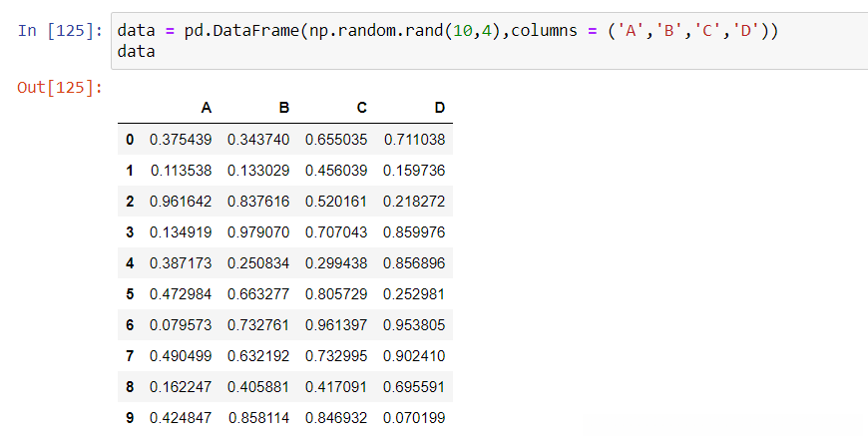Select cell value 0.961642
This screenshot has height=445, width=868.
(181, 202)
